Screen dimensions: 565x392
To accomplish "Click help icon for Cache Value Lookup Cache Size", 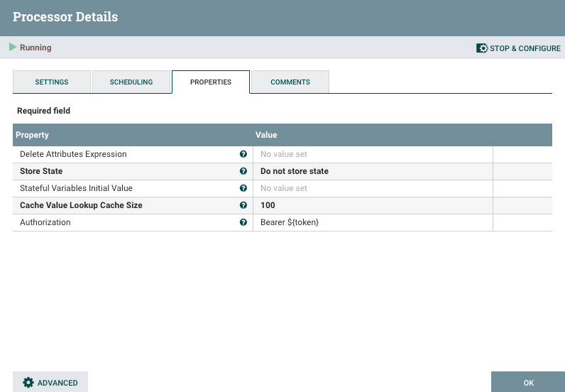I will 243,205.
